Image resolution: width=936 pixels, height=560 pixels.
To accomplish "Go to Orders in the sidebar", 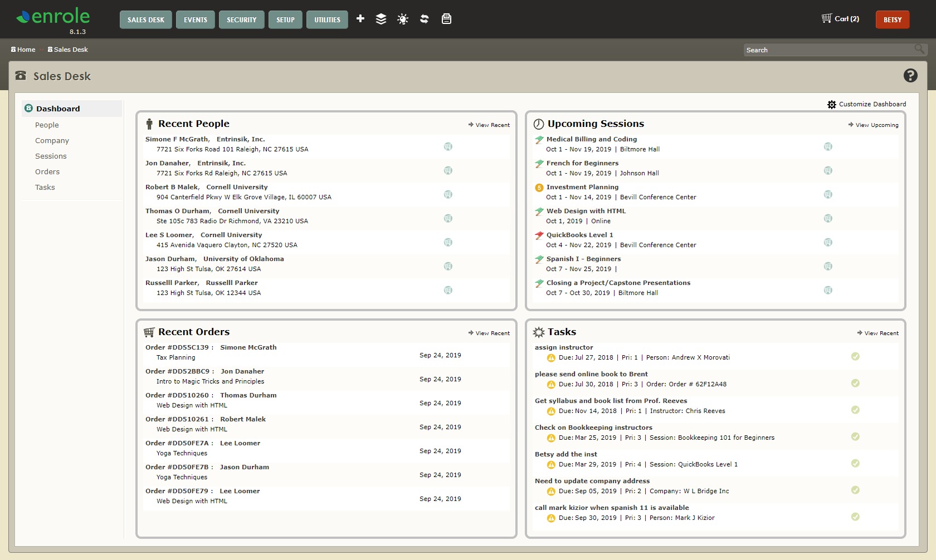I will [47, 172].
